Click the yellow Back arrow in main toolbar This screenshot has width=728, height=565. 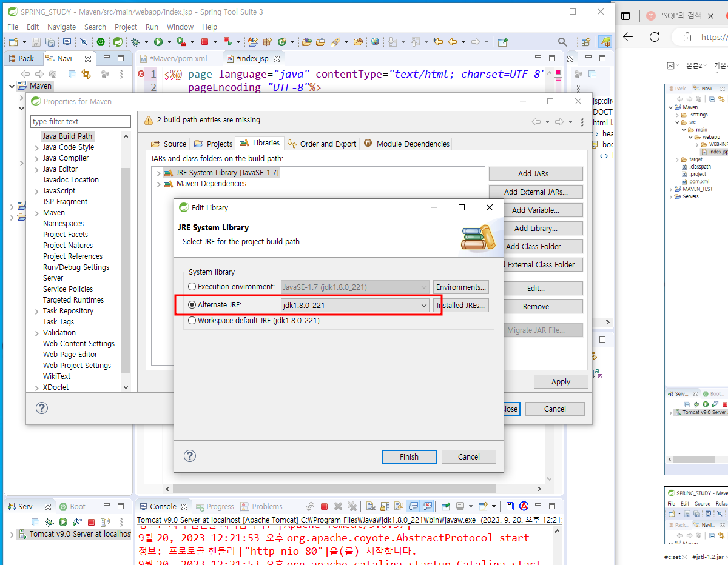[x=453, y=42]
